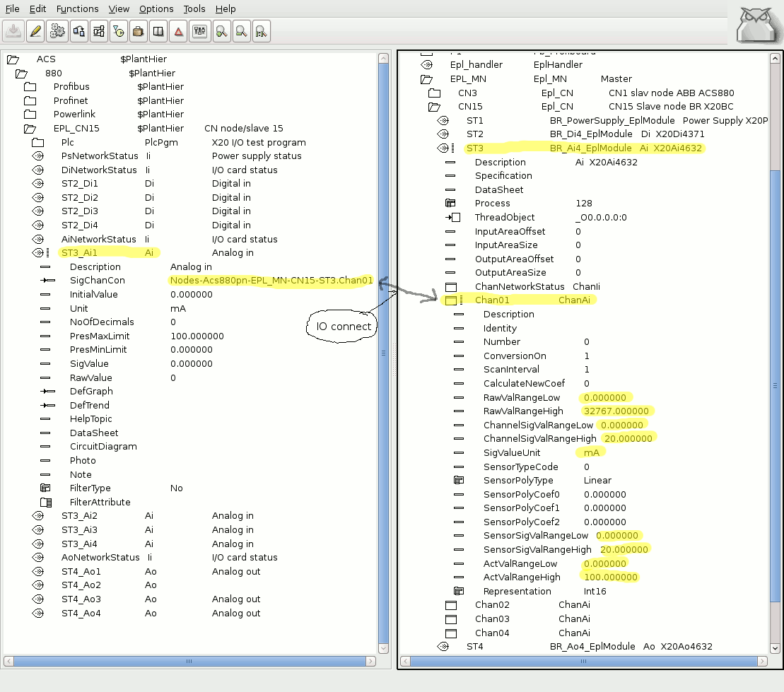This screenshot has width=784, height=692.
Task: Click the zoom out magnifier icon
Action: [242, 32]
